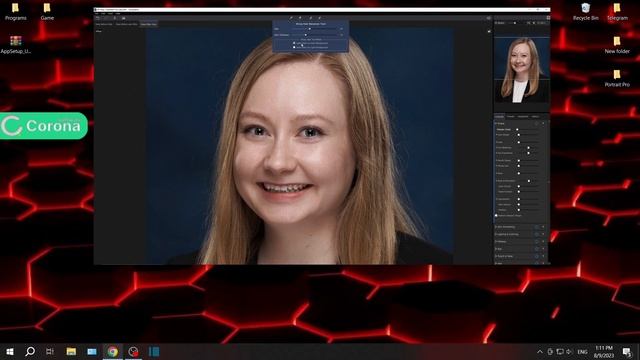Open the Controls tab in right panel
Image resolution: width=640 pixels, height=360 pixels.
click(500, 117)
